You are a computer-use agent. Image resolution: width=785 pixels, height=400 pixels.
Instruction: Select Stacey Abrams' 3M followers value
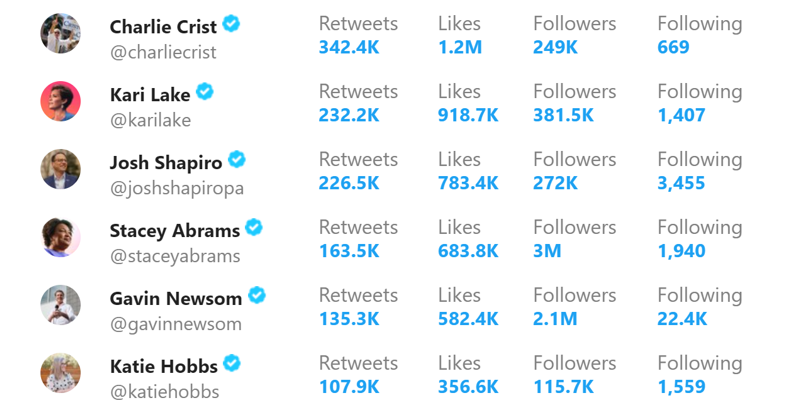pos(547,251)
